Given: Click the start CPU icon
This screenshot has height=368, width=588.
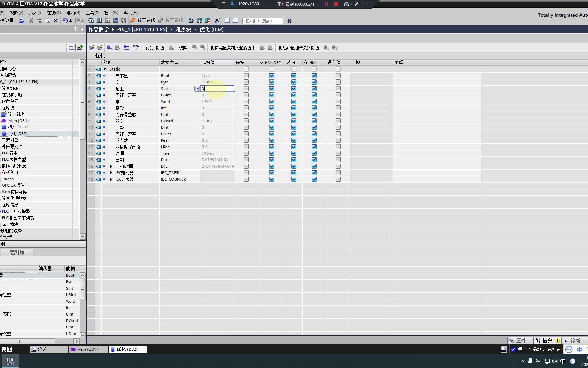Looking at the screenshot, I should click(x=199, y=20).
